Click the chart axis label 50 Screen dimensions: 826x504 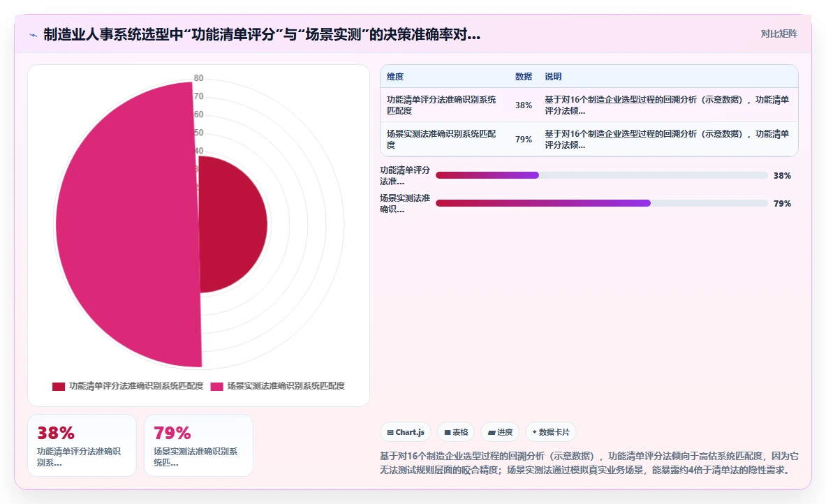198,133
